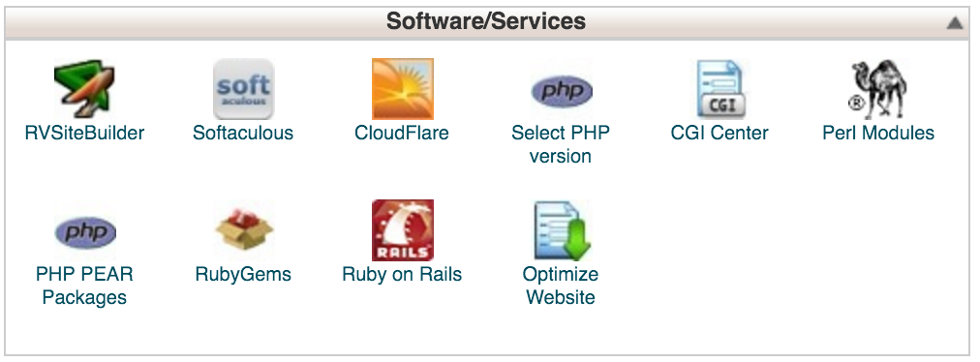This screenshot has height=362, width=980.
Task: Click the Software/Services header title
Action: pyautogui.click(x=485, y=21)
